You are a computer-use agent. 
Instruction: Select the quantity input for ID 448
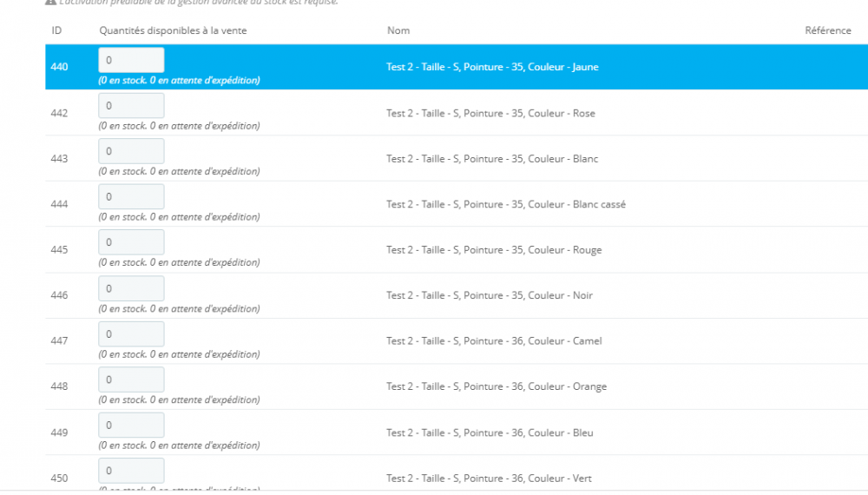click(131, 379)
